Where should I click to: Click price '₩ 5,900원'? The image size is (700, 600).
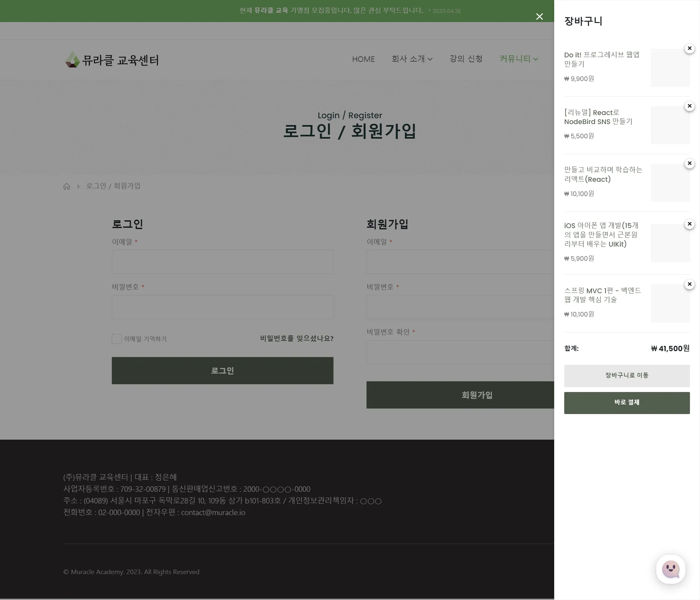click(x=579, y=259)
